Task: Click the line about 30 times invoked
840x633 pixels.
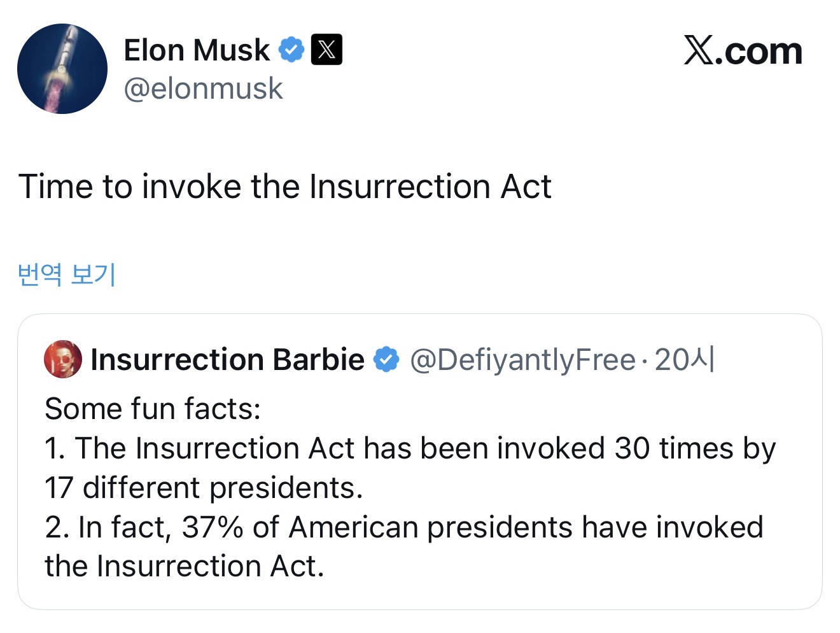Action: click(410, 448)
